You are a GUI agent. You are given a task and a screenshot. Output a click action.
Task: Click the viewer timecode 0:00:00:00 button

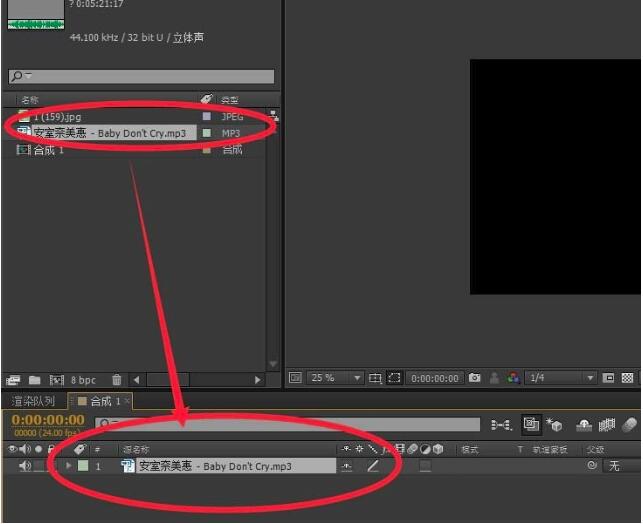click(434, 378)
